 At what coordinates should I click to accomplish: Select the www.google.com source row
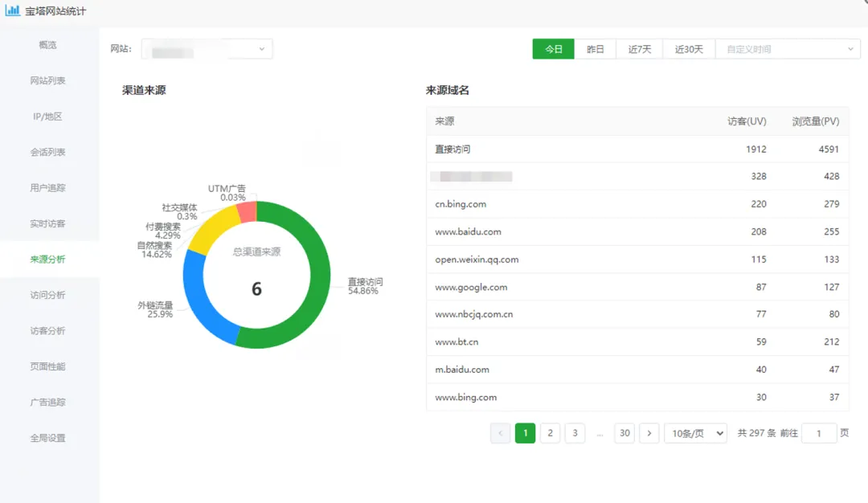[637, 287]
